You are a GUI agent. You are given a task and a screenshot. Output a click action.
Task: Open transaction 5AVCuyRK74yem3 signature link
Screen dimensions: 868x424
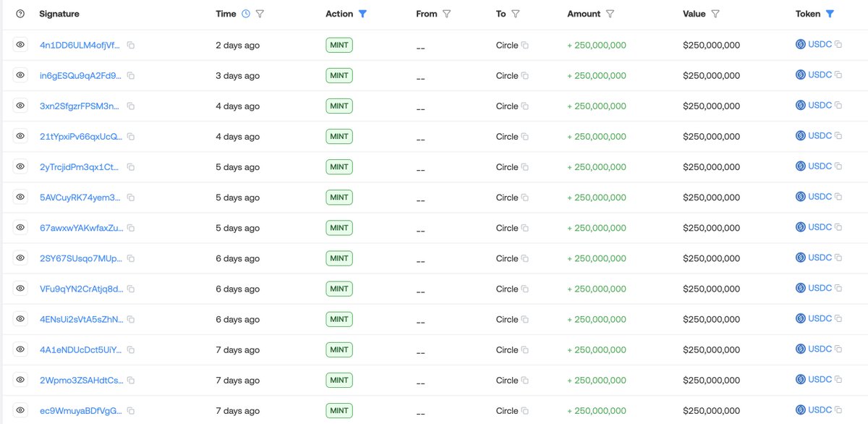80,198
